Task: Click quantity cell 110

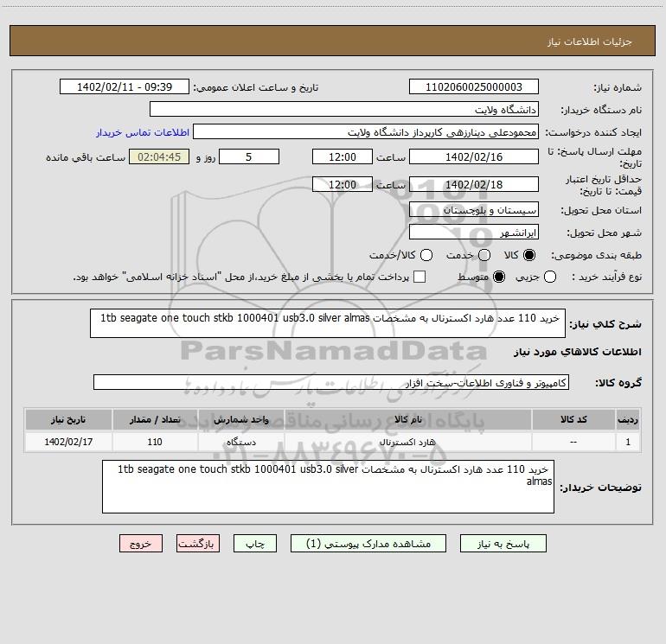Action: click(155, 442)
